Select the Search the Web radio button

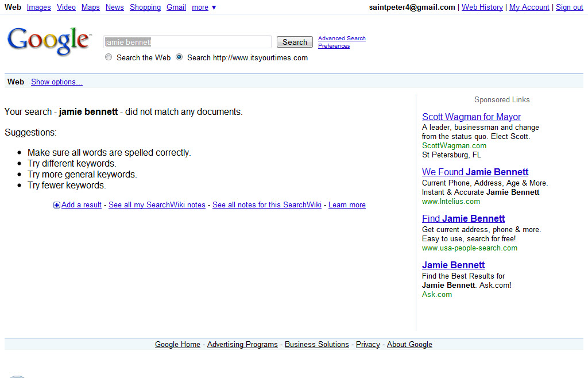(109, 57)
